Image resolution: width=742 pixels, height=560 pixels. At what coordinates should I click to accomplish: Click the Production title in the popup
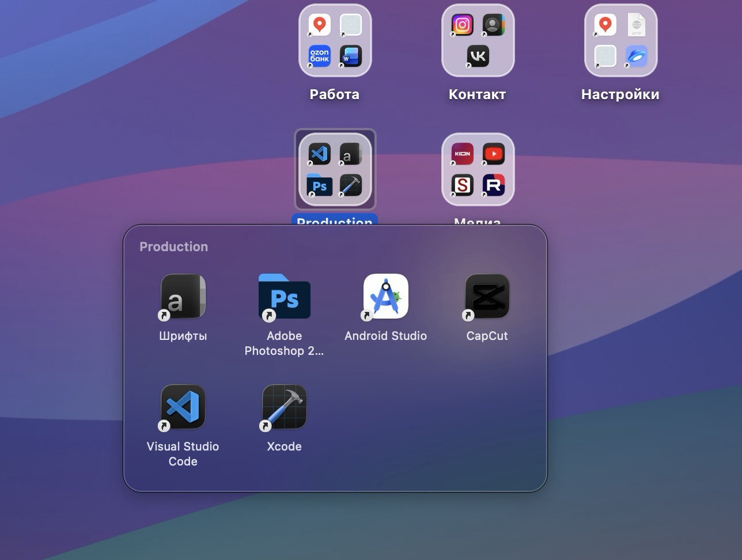[x=173, y=247]
